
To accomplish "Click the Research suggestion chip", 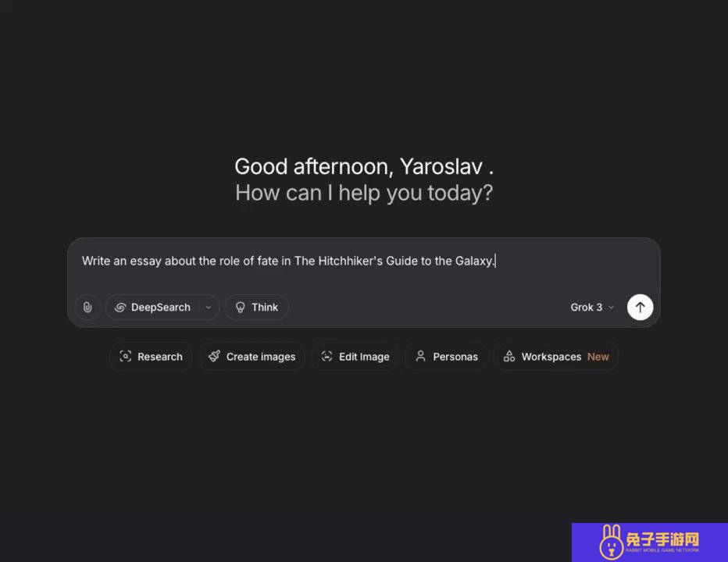I will tap(151, 357).
